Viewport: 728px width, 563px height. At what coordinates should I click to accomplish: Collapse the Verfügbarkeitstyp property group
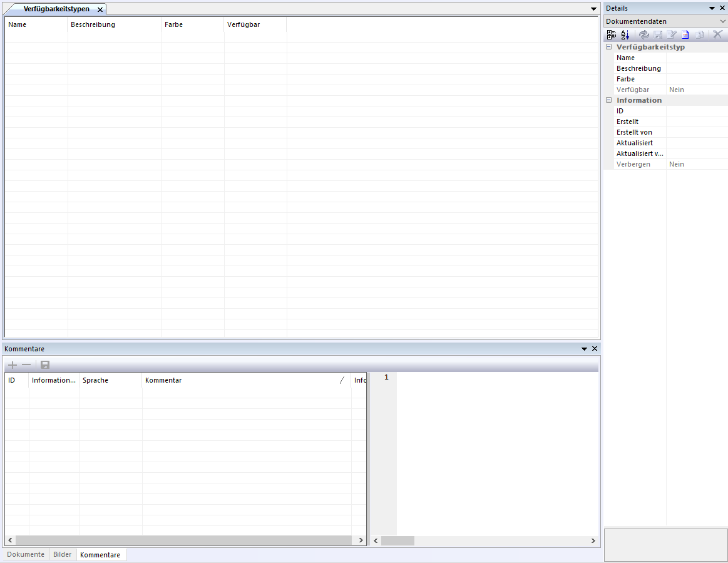(x=609, y=47)
